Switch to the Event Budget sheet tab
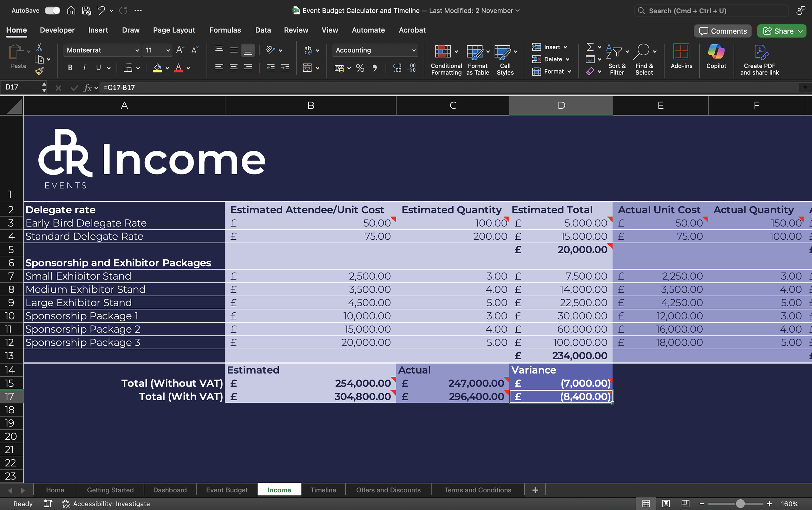 (x=226, y=490)
